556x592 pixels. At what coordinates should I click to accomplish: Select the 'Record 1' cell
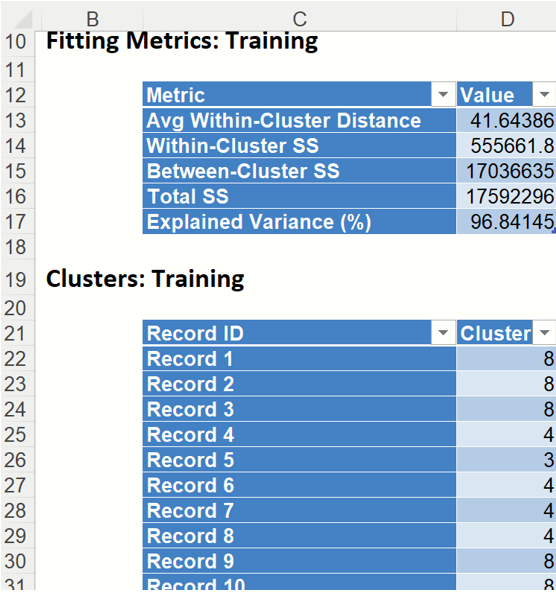coord(299,358)
